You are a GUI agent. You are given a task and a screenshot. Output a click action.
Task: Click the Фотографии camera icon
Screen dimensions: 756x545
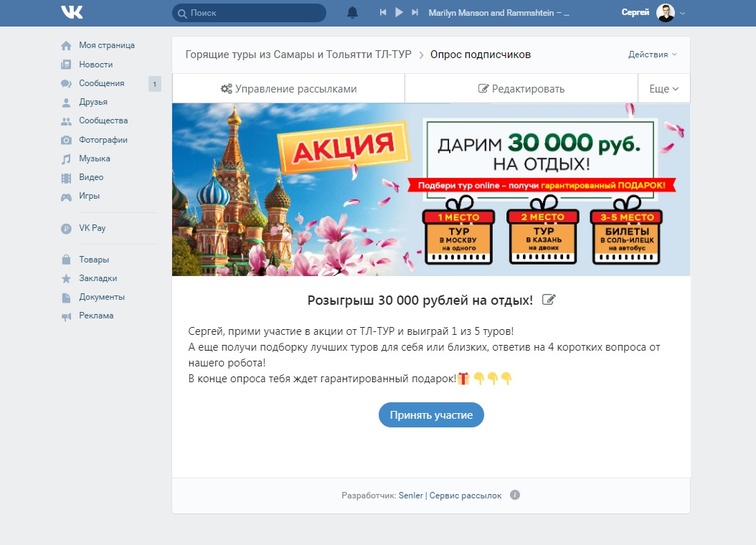66,140
